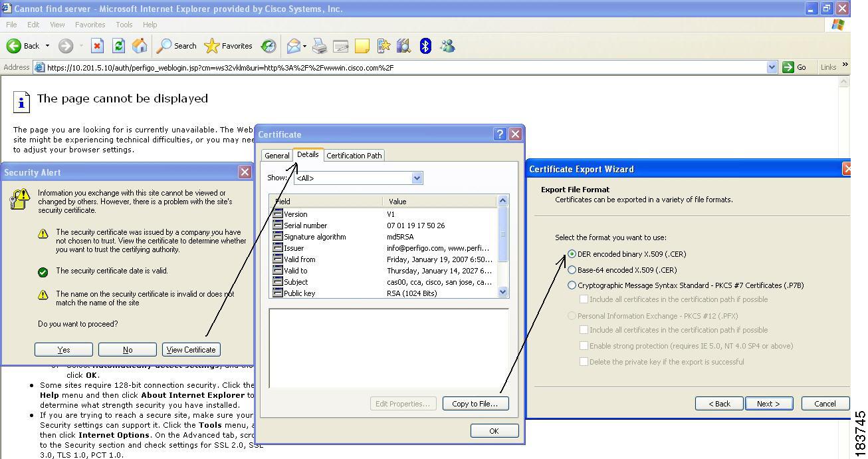Click the Public key field icon
Image resolution: width=868 pixels, height=459 pixels.
[x=278, y=293]
